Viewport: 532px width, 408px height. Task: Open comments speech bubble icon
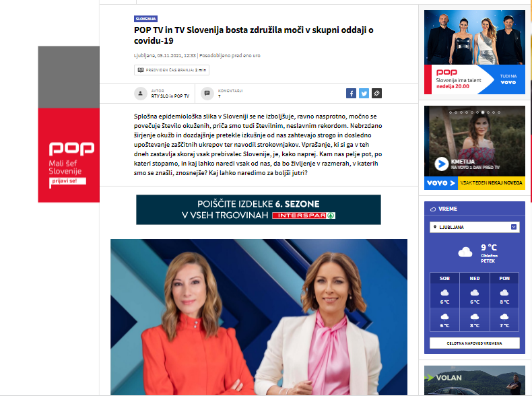tap(207, 94)
